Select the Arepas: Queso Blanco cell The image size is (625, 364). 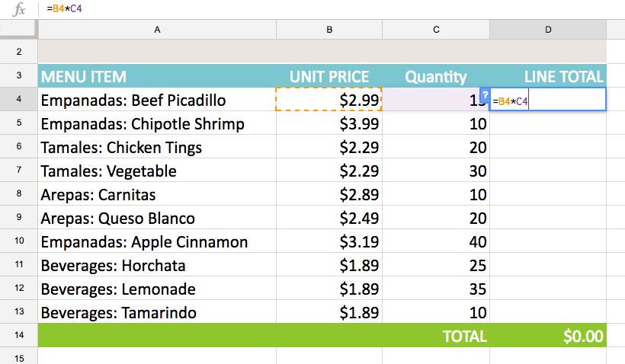[157, 219]
